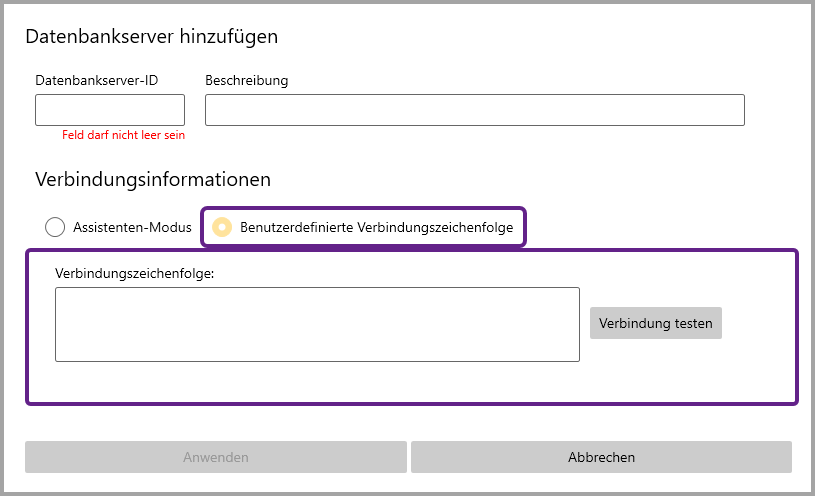Focus the Beschreibung text field
815x496 pixels.
coord(474,110)
